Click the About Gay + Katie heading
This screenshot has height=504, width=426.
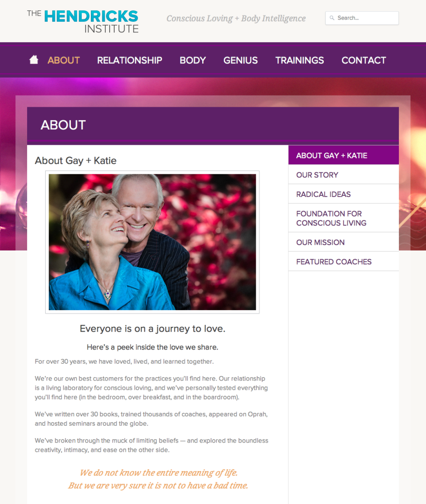75,160
